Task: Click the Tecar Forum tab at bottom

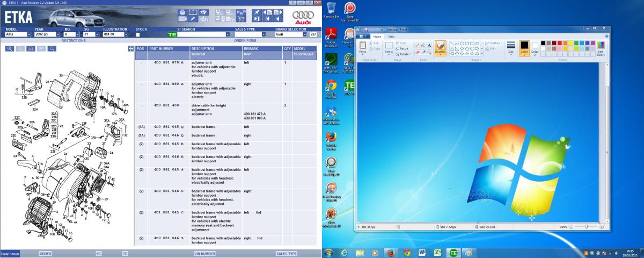Action: coord(10,253)
